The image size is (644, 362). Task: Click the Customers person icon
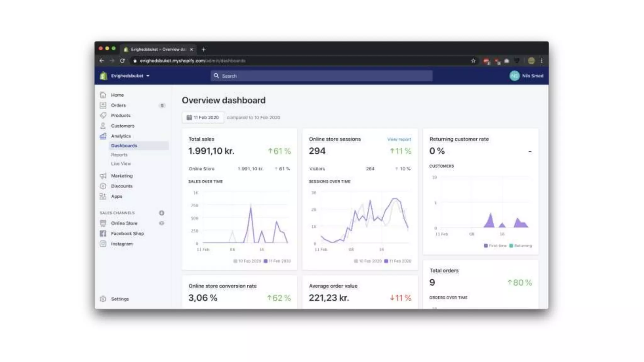pos(103,126)
